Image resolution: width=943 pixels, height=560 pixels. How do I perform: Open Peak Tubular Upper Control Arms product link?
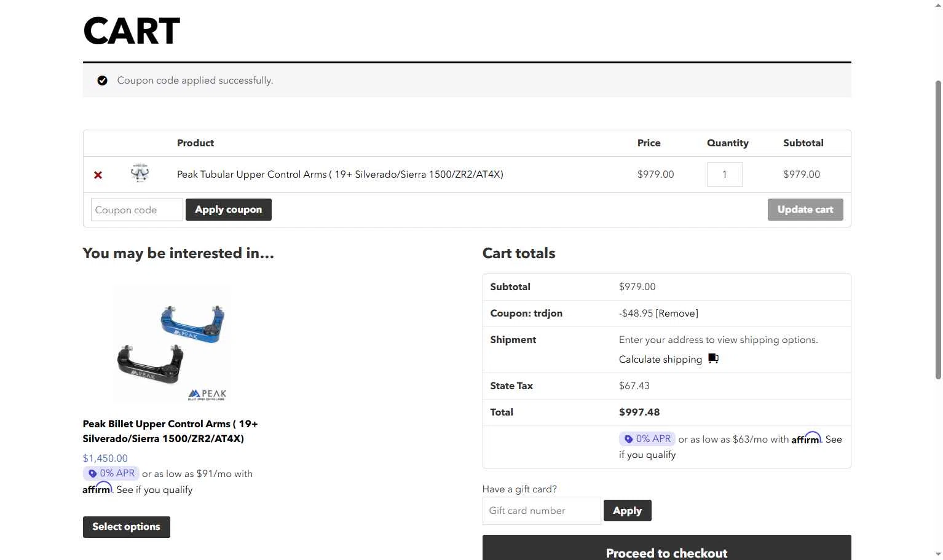point(340,175)
